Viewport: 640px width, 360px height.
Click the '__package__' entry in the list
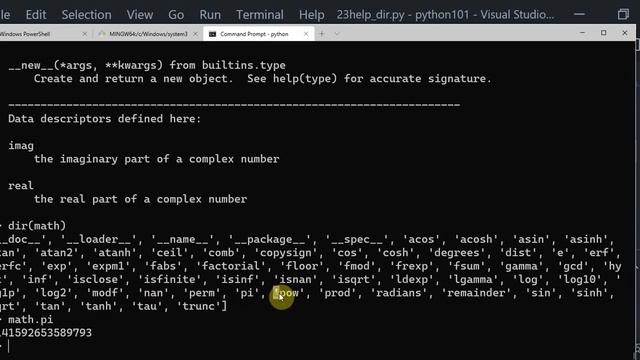coord(270,239)
